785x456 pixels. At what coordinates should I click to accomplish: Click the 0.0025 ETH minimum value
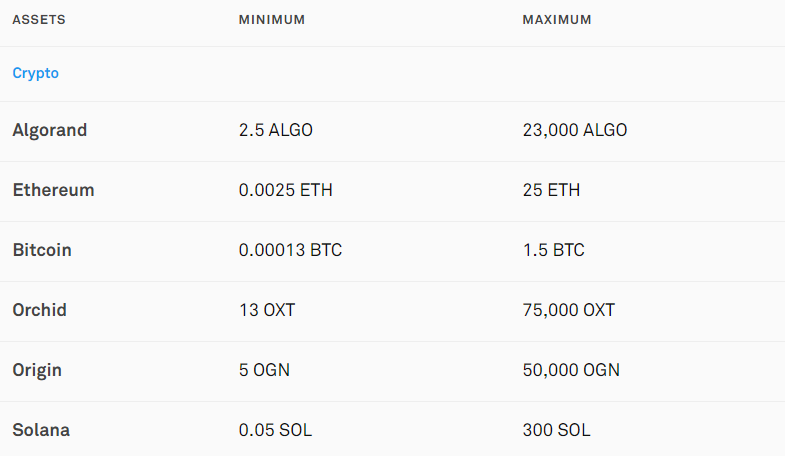pyautogui.click(x=285, y=190)
